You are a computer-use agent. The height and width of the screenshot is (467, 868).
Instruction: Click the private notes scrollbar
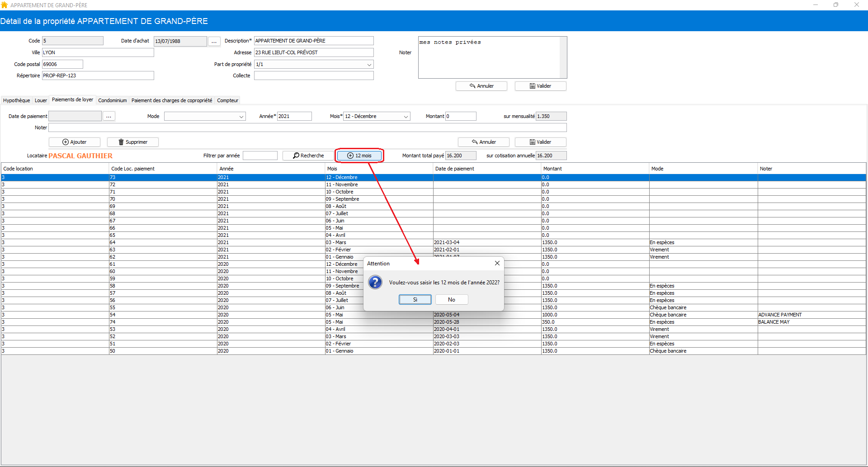563,57
